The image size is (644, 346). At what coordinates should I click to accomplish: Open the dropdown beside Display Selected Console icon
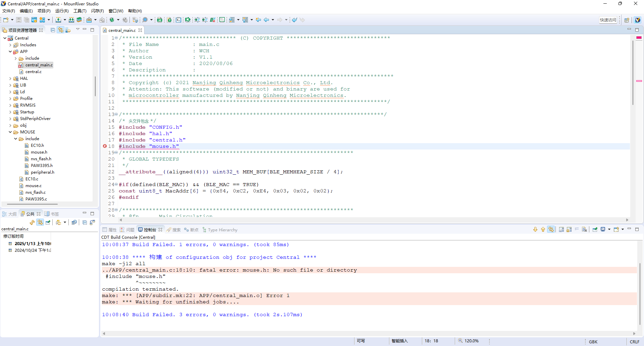click(609, 229)
